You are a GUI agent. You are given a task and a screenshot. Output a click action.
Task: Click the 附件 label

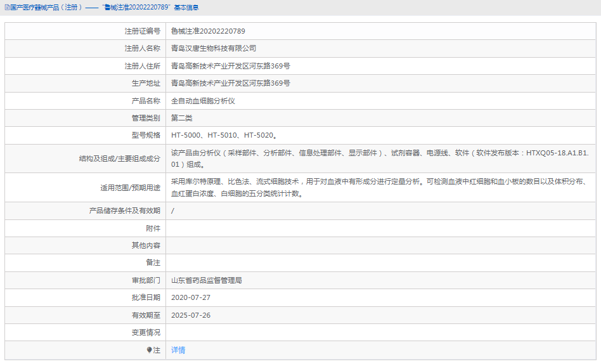coord(153,228)
